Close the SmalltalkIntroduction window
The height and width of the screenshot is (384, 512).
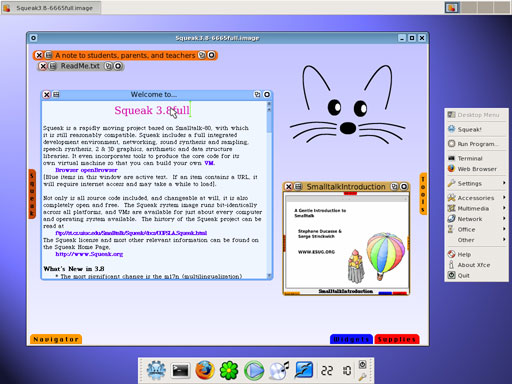289,187
